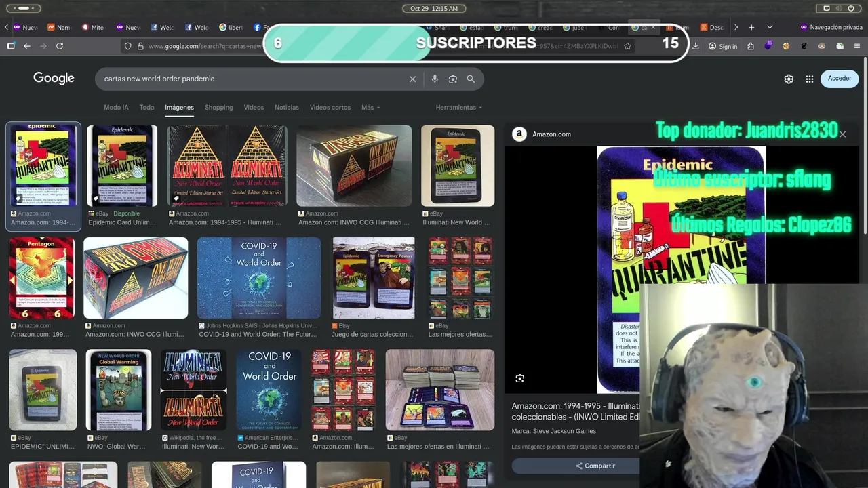Open the twin pyramid Illuminati starter set thumbnail
868x488 pixels.
pyautogui.click(x=227, y=165)
